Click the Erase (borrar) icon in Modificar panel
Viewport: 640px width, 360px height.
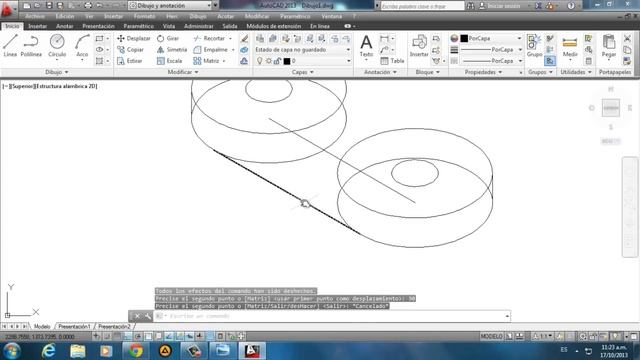tap(244, 38)
